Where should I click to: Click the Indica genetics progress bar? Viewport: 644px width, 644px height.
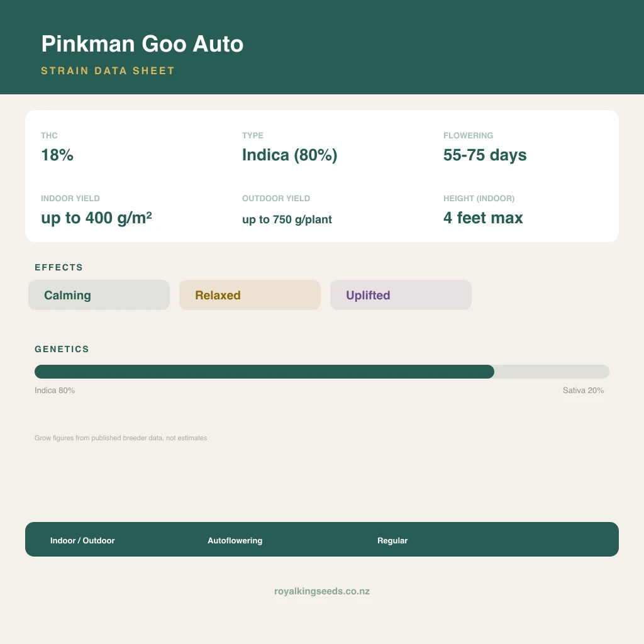(265, 372)
